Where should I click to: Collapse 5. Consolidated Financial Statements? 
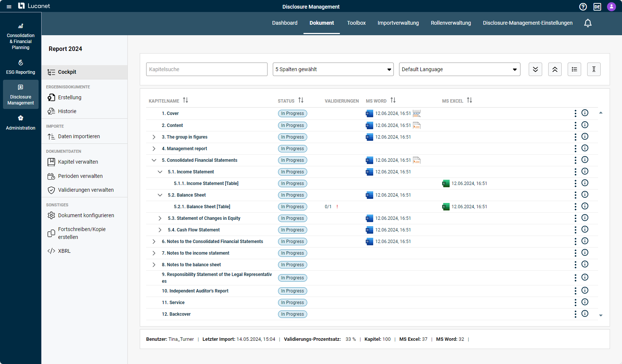[x=154, y=160]
